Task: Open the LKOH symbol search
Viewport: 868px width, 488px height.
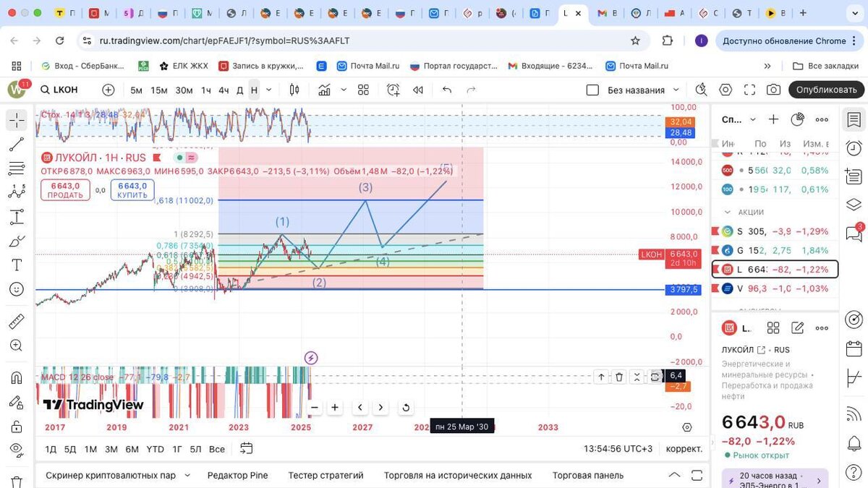Action: point(59,90)
